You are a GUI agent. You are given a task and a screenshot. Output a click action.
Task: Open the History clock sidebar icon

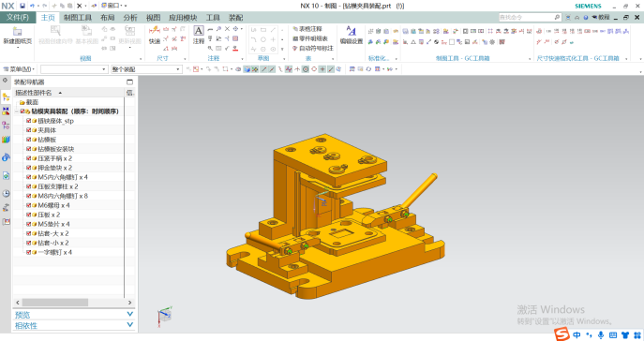pyautogui.click(x=6, y=193)
